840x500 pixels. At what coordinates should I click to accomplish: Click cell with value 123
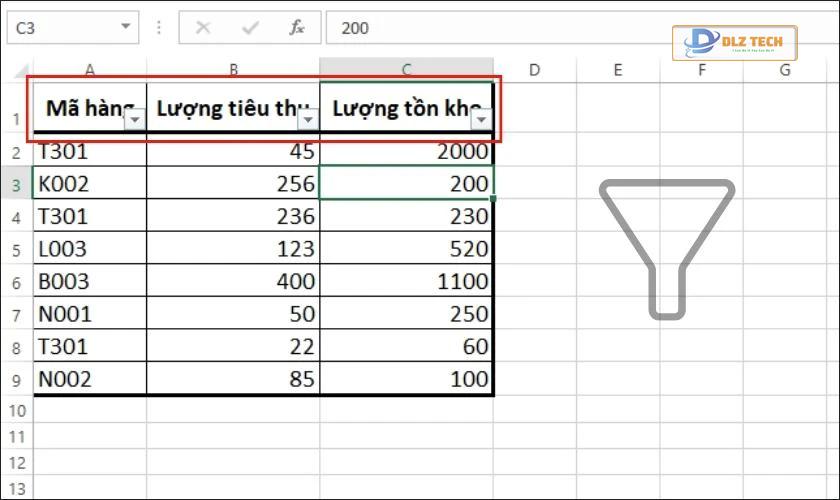[233, 249]
